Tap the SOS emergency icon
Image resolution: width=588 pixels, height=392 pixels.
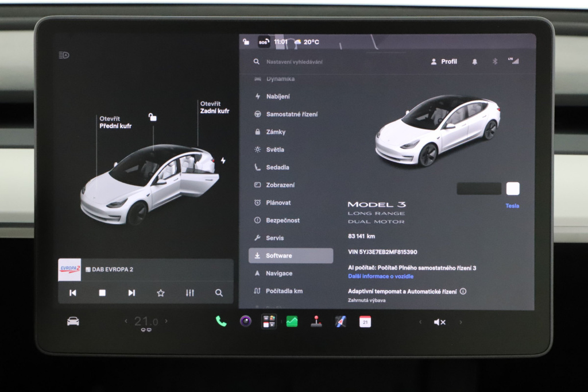[264, 42]
